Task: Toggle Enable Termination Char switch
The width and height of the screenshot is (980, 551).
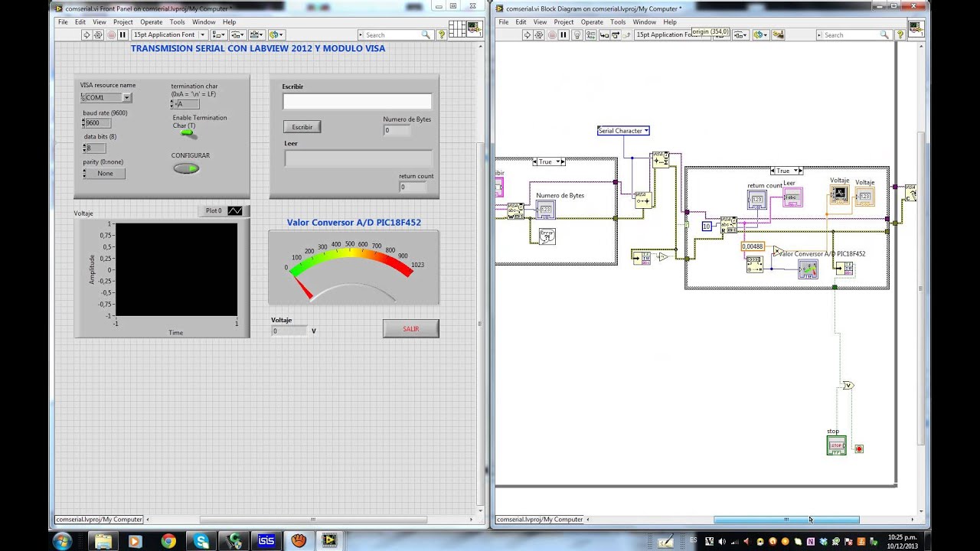Action: coord(188,134)
